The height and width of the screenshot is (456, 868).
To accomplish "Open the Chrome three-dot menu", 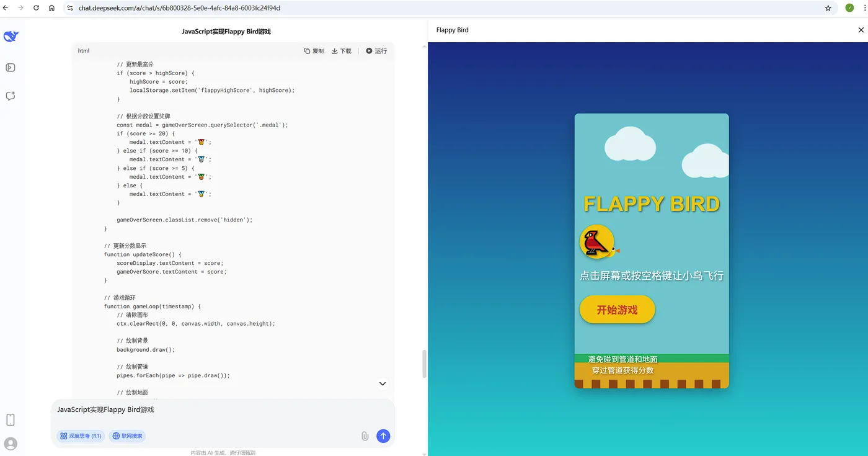I will click(x=863, y=8).
